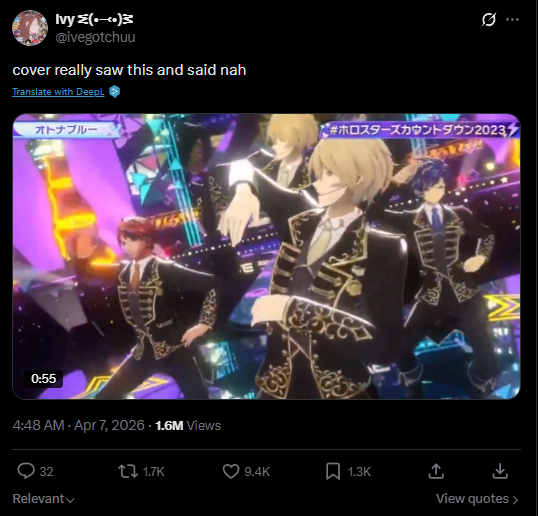538x516 pixels.
Task: Click the 1.6M Views count
Action: point(188,425)
